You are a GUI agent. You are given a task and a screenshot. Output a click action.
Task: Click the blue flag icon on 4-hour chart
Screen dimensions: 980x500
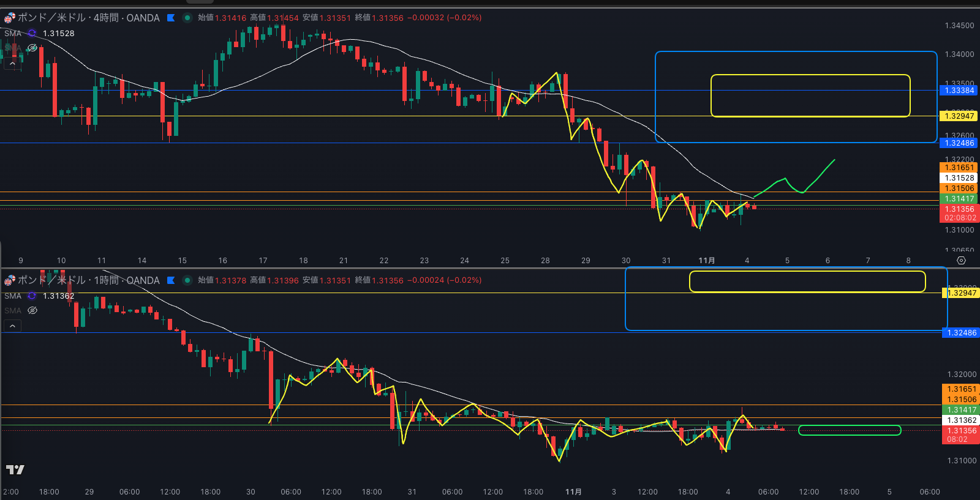pyautogui.click(x=171, y=18)
